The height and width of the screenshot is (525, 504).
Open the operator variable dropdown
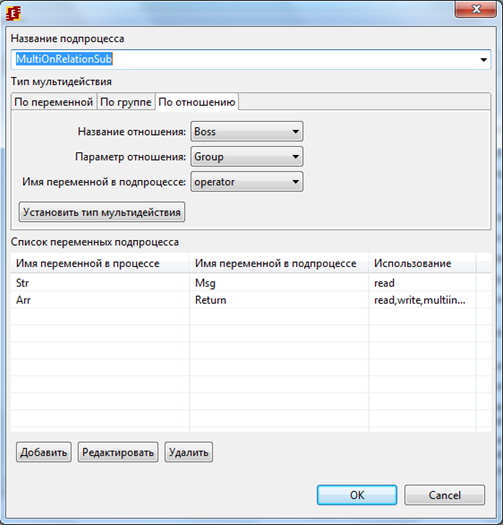pyautogui.click(x=247, y=182)
